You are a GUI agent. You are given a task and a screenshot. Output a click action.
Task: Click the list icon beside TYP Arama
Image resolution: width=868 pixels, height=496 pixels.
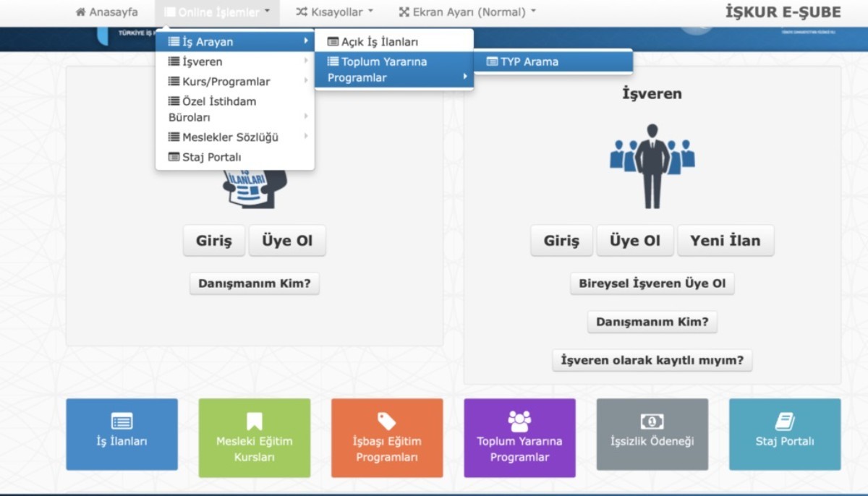pyautogui.click(x=492, y=62)
